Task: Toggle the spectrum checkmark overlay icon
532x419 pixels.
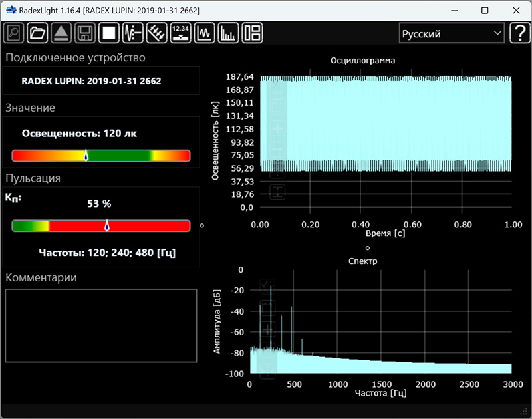Action: pyautogui.click(x=267, y=287)
